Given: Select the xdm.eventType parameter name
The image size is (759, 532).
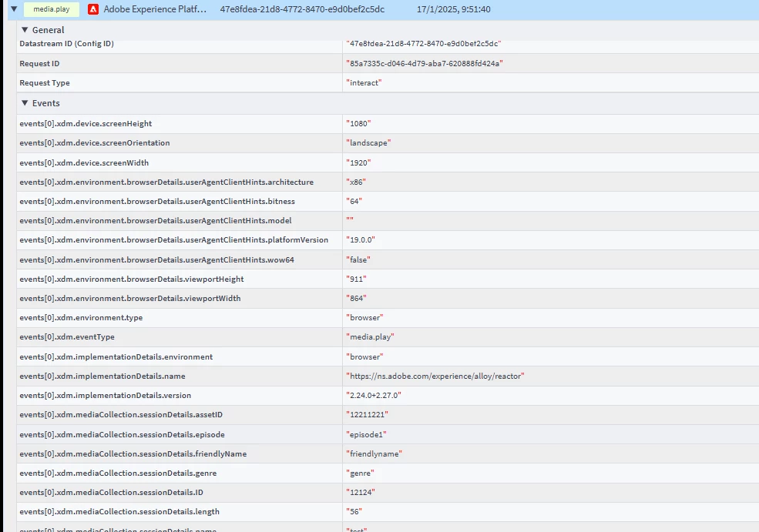Looking at the screenshot, I should click(67, 337).
